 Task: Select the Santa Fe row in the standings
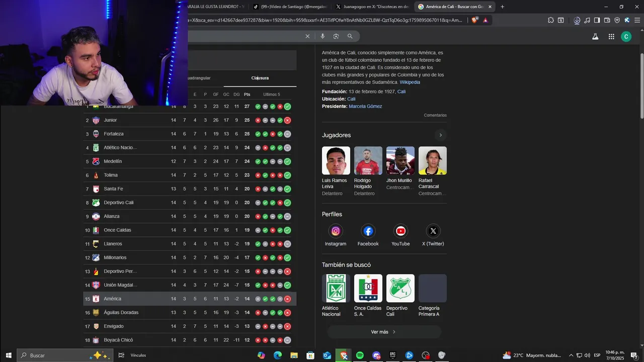190,189
